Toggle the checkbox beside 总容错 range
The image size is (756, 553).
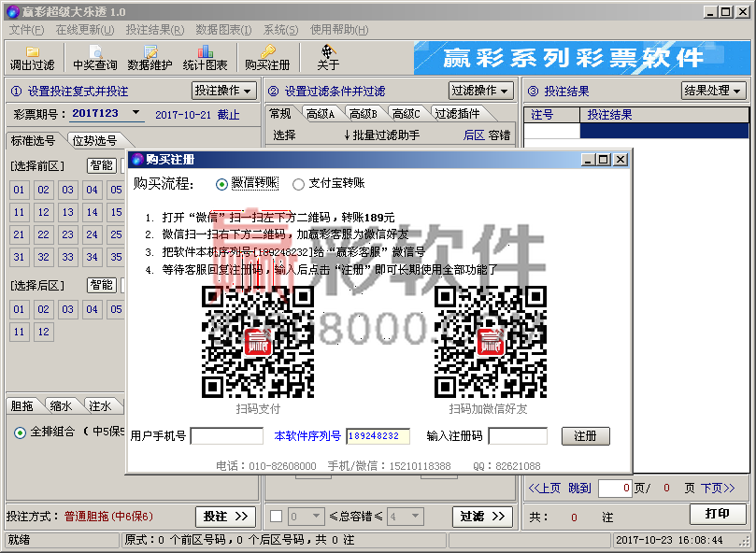[276, 516]
